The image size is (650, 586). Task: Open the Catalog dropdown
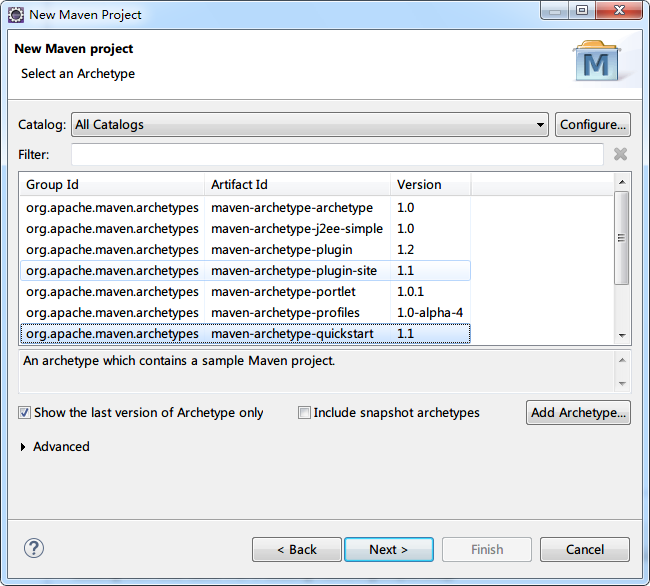[310, 124]
